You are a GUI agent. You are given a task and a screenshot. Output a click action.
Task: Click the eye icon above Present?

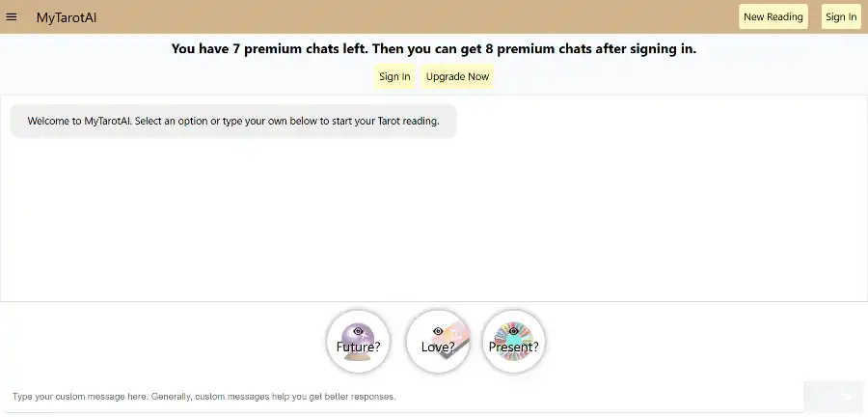514,331
